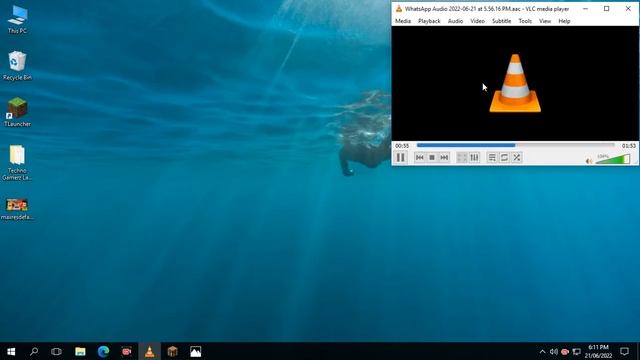640x360 pixels.
Task: Click the VLC cone title bar icon
Action: pos(399,9)
